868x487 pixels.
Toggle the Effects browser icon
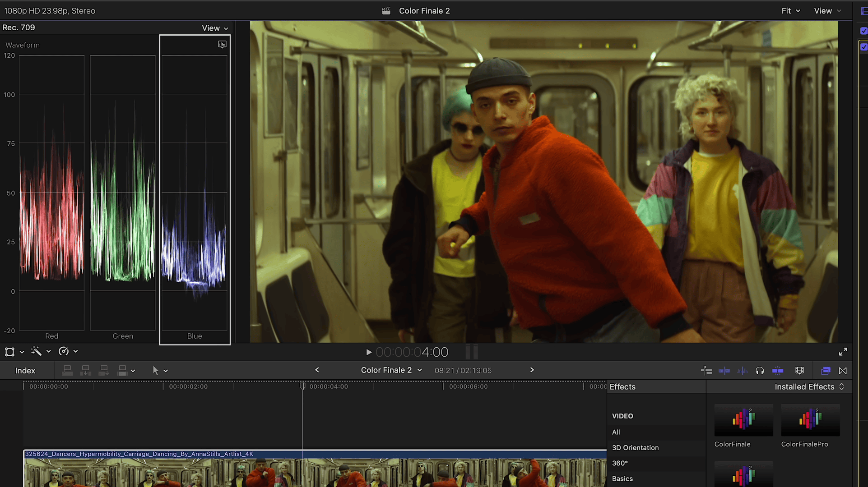(x=825, y=371)
